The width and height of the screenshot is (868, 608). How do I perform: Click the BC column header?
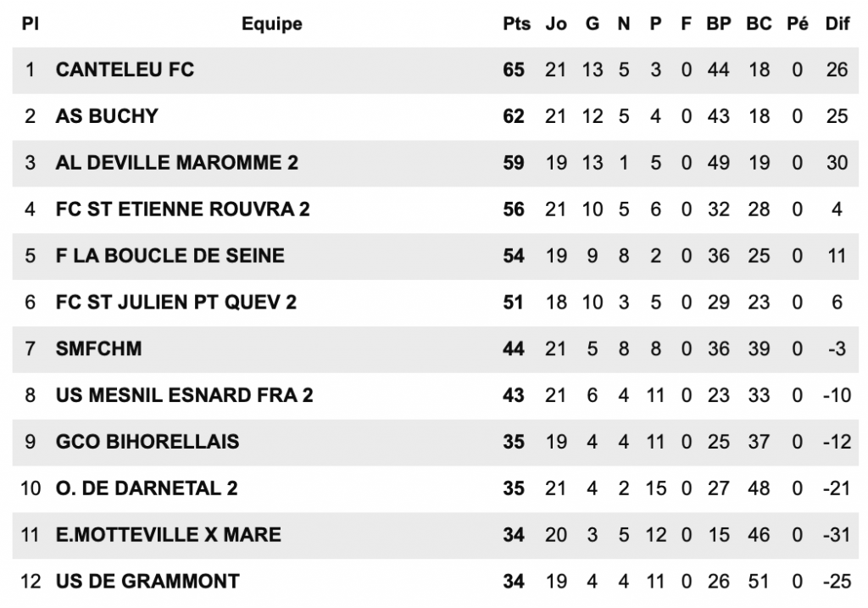[759, 24]
